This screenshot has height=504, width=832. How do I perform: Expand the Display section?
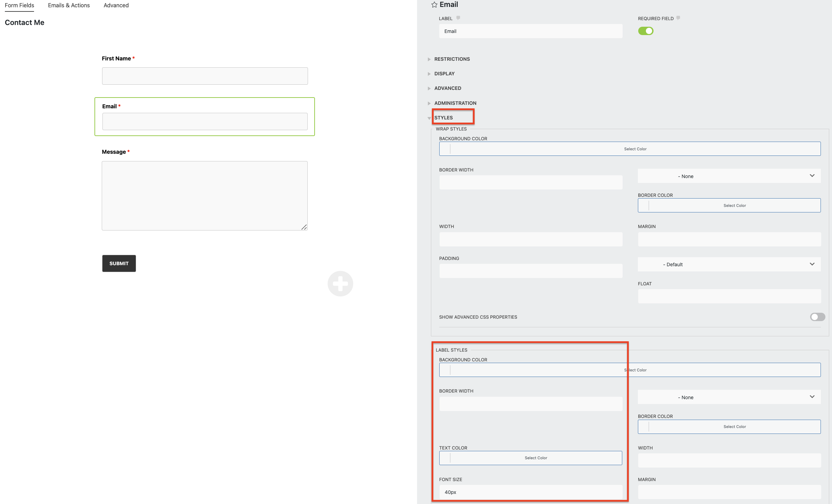pyautogui.click(x=444, y=74)
